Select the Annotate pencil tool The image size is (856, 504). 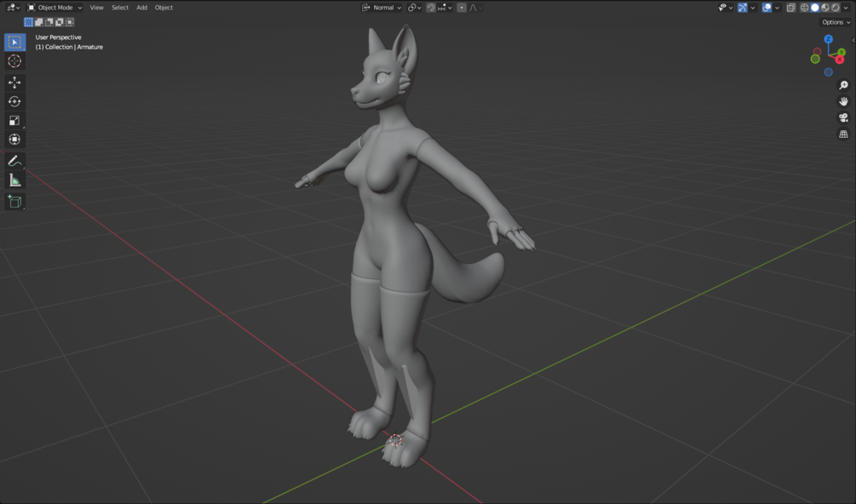click(14, 161)
